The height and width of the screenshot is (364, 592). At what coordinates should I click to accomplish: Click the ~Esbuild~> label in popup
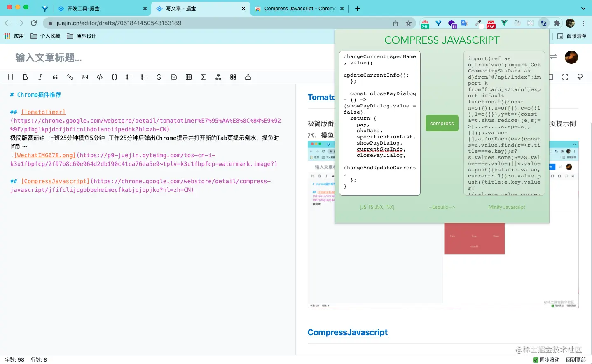tap(442, 207)
